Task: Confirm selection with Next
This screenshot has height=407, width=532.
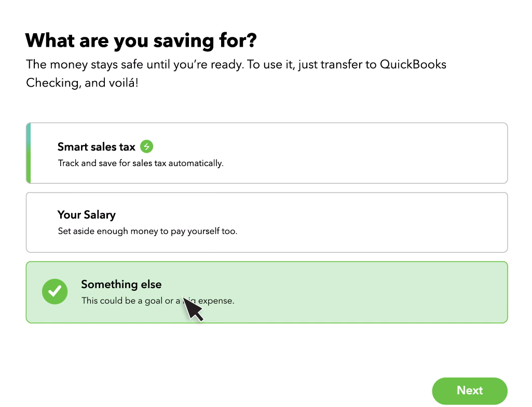Action: (469, 391)
